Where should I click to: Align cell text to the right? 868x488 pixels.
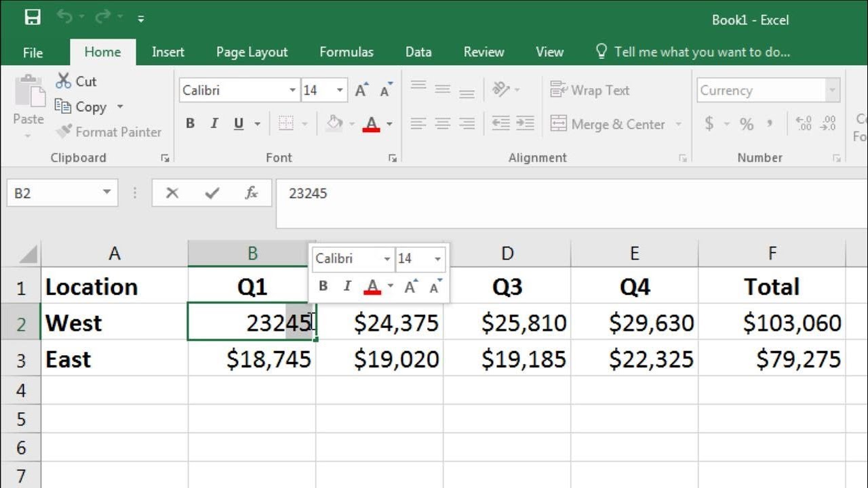467,123
